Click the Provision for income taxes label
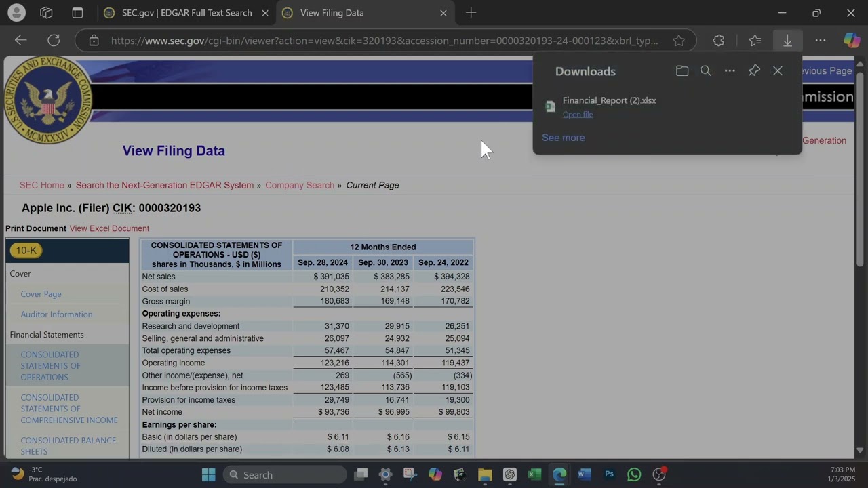Viewport: 868px width, 488px height. coord(189,400)
